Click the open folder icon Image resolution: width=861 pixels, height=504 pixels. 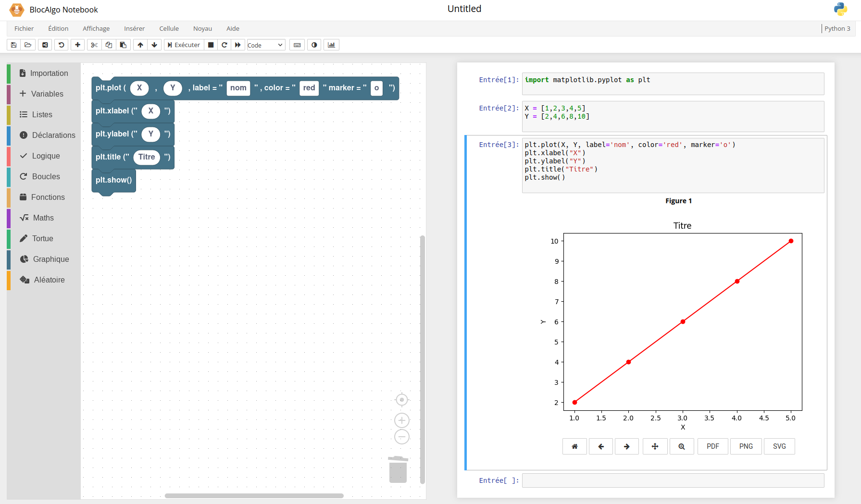point(28,45)
